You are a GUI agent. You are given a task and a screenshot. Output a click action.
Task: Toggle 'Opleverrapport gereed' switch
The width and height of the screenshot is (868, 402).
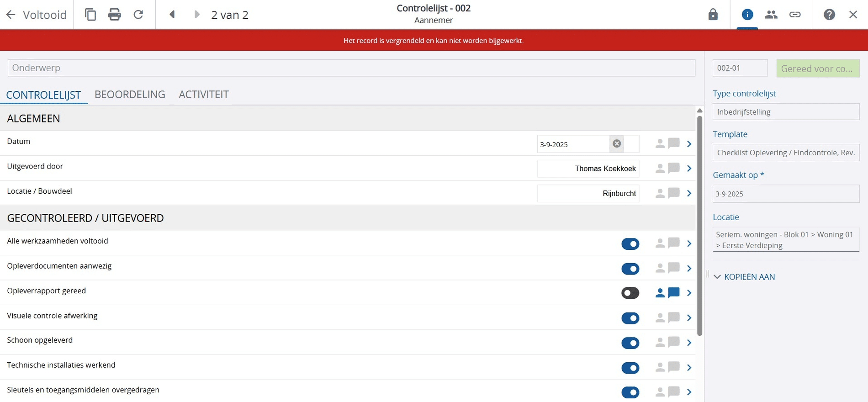[x=630, y=293]
